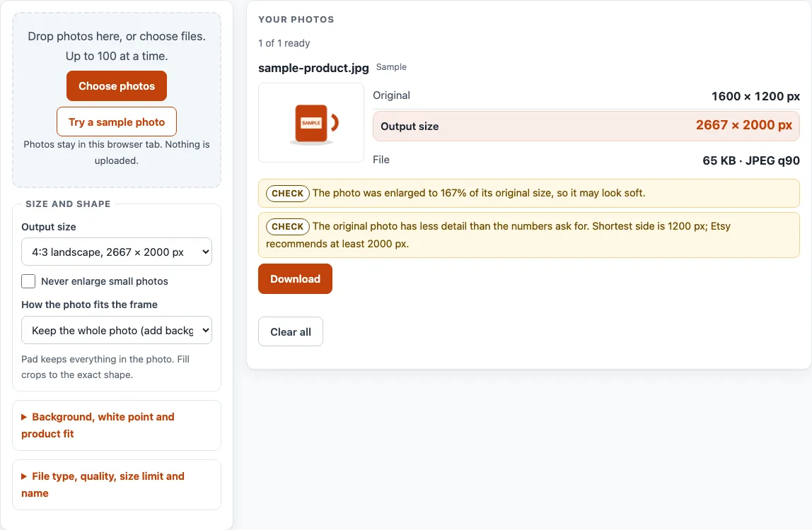Image resolution: width=812 pixels, height=530 pixels.
Task: Click the disclosure triangle beside File type
Action: click(x=24, y=477)
